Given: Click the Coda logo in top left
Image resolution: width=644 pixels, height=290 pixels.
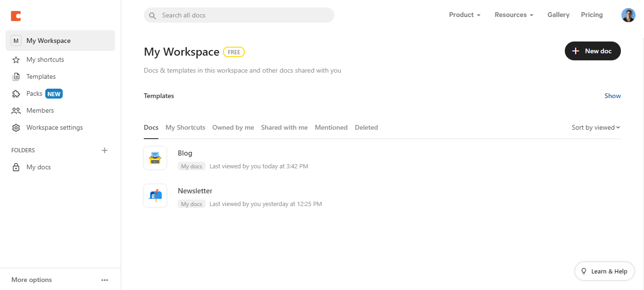Looking at the screenshot, I should pyautogui.click(x=16, y=16).
